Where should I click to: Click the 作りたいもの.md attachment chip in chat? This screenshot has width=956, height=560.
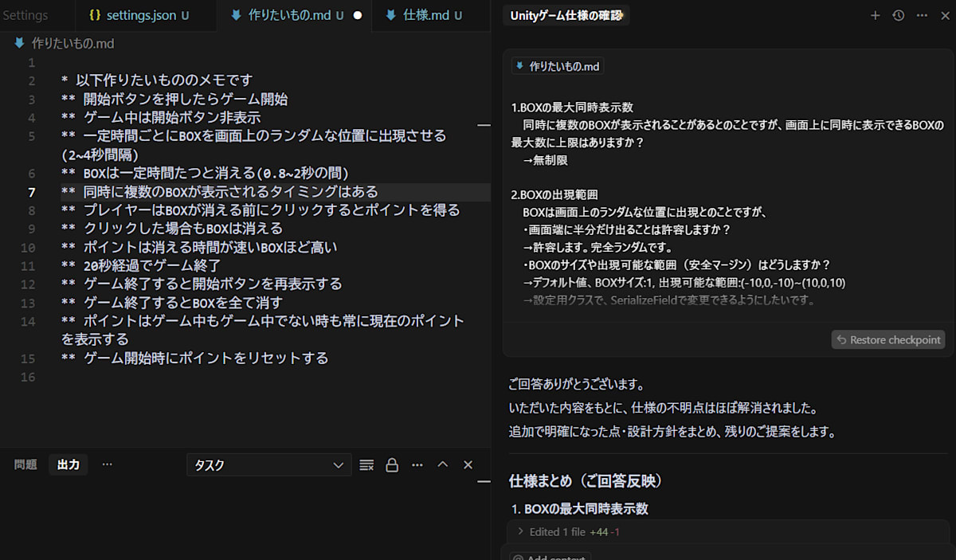click(x=558, y=66)
